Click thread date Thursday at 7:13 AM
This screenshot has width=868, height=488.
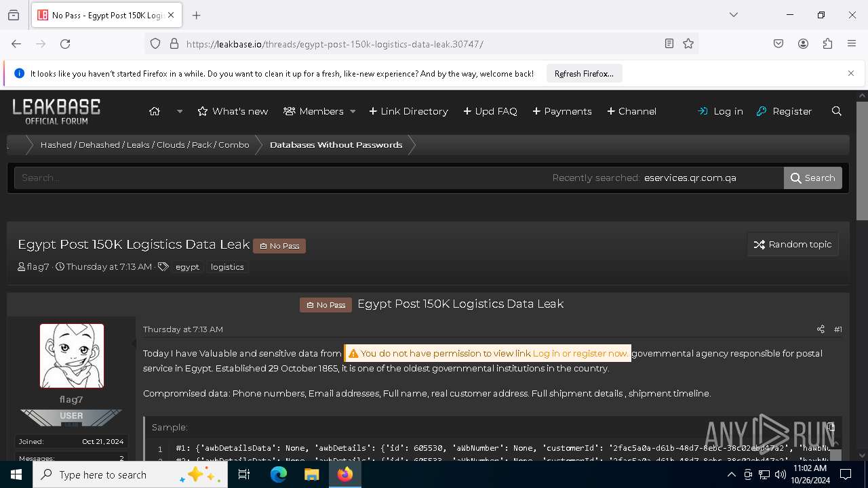108,267
